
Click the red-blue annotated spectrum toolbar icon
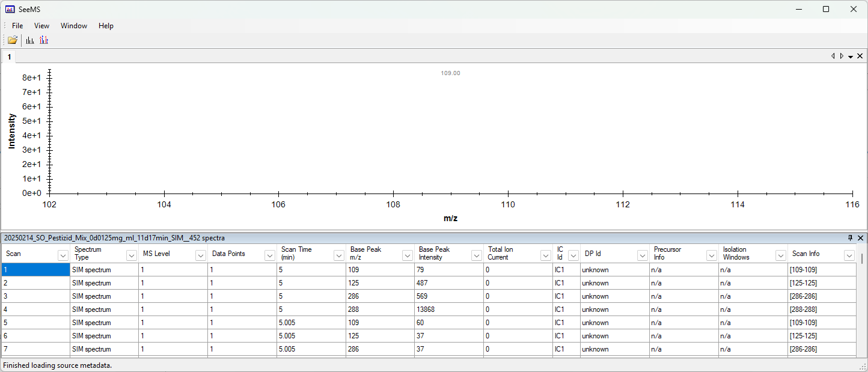(x=44, y=40)
